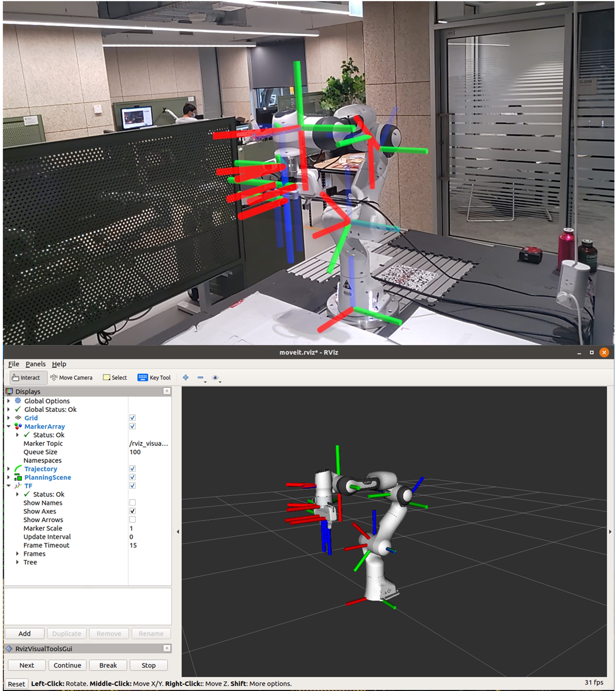
Task: Click the Grid display icon
Action: 18,418
